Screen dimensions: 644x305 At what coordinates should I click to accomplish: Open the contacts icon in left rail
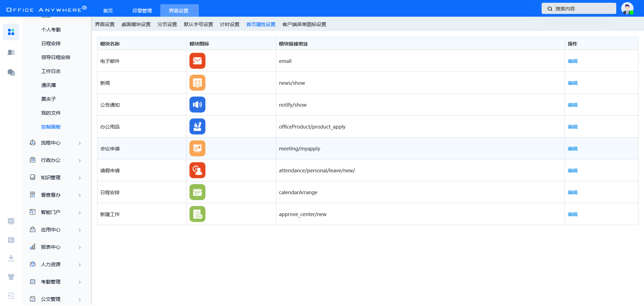11,52
